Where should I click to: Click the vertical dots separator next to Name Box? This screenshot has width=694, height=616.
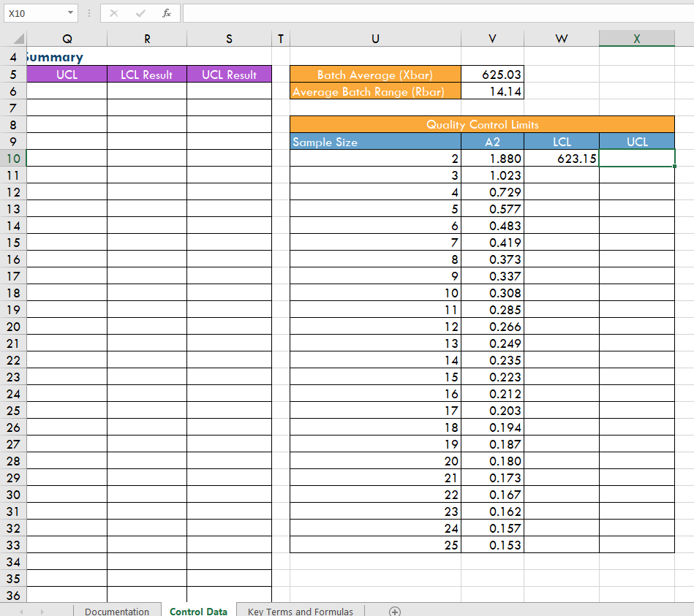point(88,12)
